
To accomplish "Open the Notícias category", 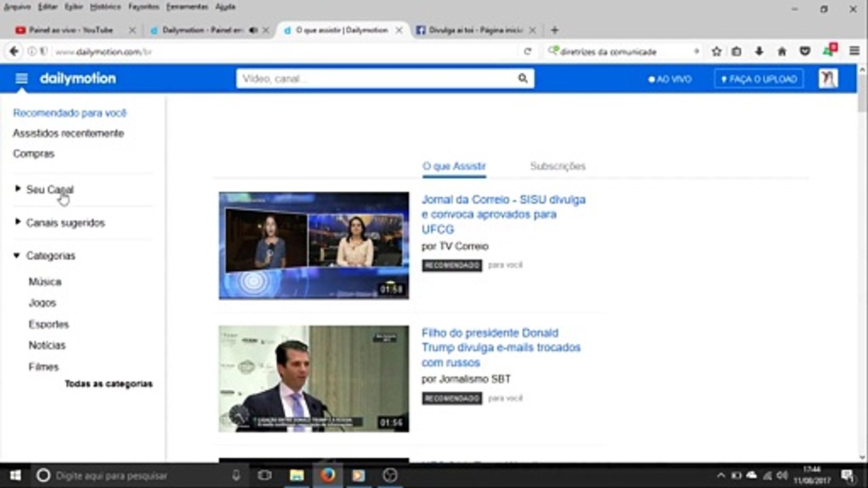I will tap(47, 345).
